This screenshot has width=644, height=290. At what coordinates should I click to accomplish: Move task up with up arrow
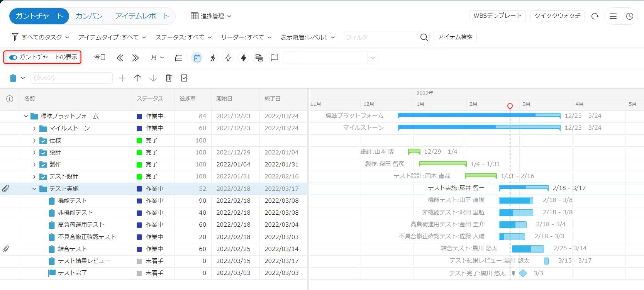[x=138, y=78]
